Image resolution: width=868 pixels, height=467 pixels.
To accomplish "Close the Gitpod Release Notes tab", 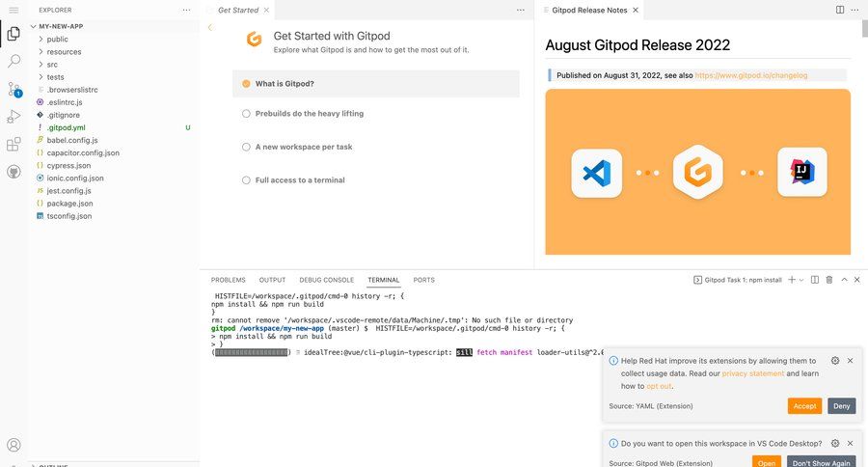I will pos(636,10).
